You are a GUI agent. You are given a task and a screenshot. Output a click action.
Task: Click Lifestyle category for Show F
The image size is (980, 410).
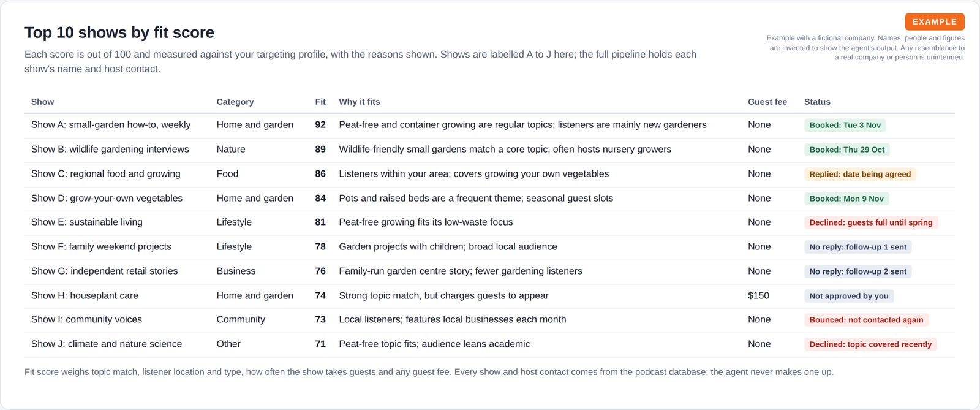click(234, 247)
